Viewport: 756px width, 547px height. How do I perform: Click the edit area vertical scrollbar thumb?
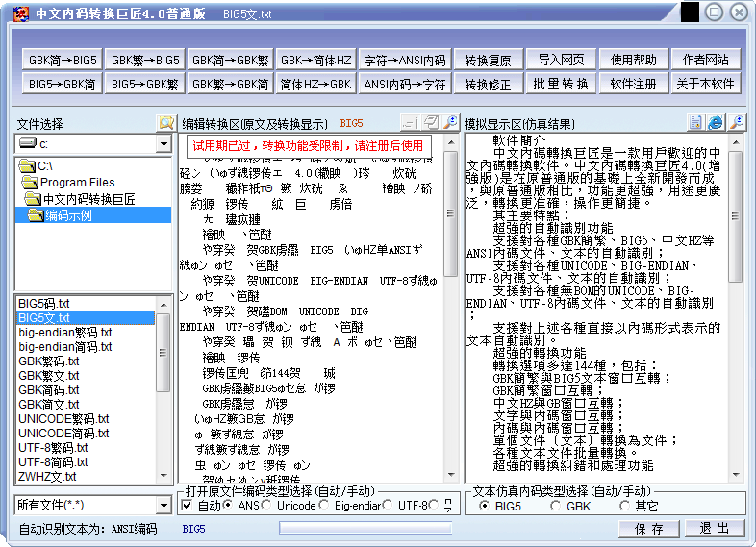tap(451, 213)
